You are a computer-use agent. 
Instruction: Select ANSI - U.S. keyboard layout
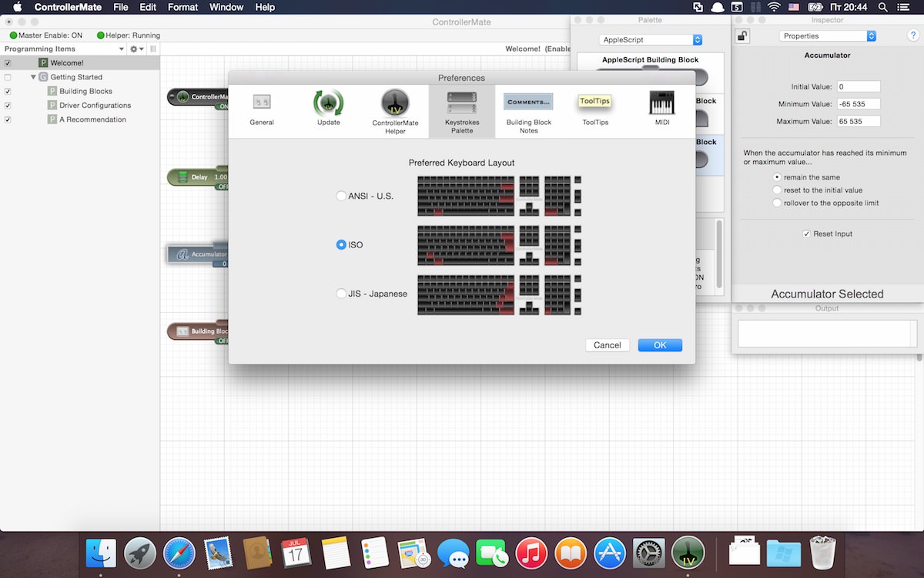341,197
